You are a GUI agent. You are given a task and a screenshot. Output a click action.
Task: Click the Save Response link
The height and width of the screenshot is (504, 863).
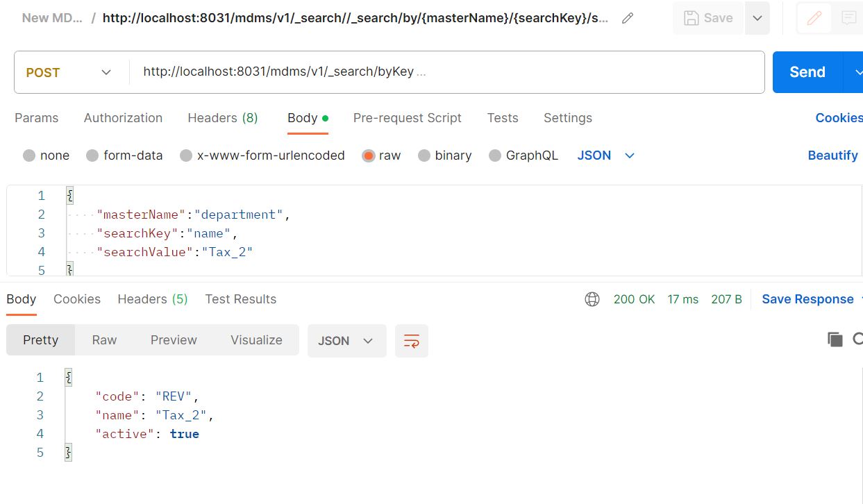(x=807, y=299)
